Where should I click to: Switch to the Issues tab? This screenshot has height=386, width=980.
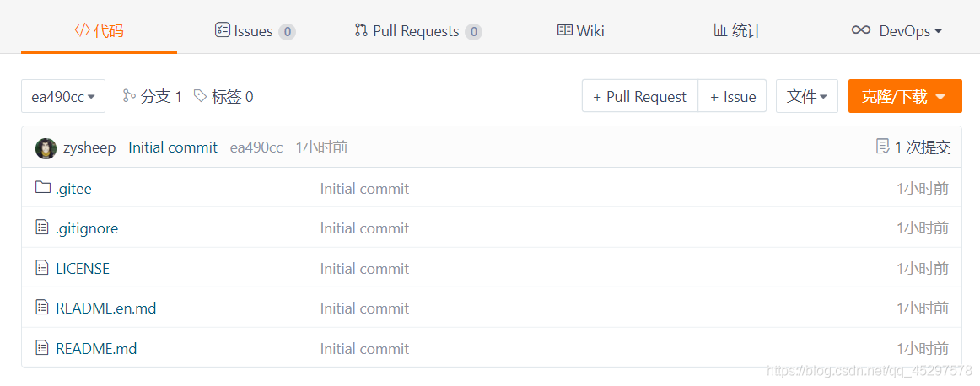255,31
